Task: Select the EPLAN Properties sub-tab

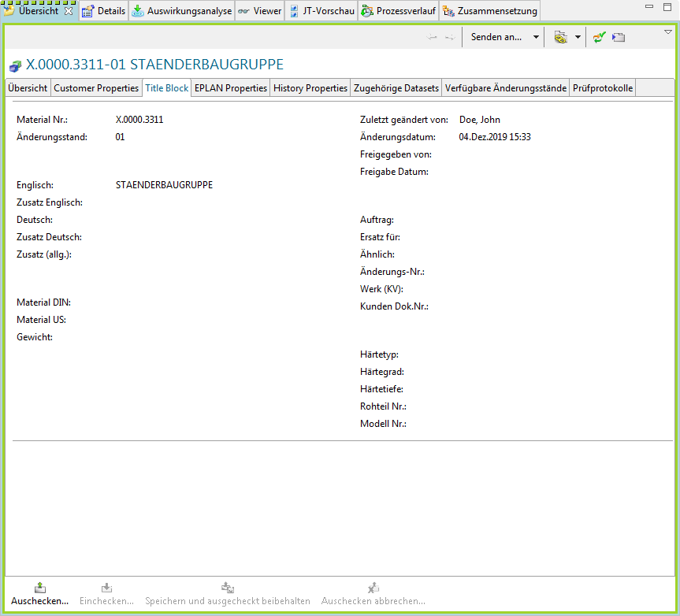Action: tap(231, 88)
